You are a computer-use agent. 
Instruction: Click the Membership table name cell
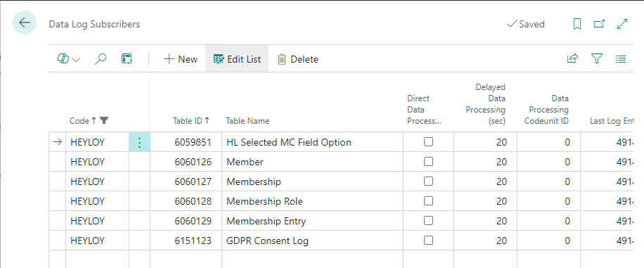[x=313, y=181]
